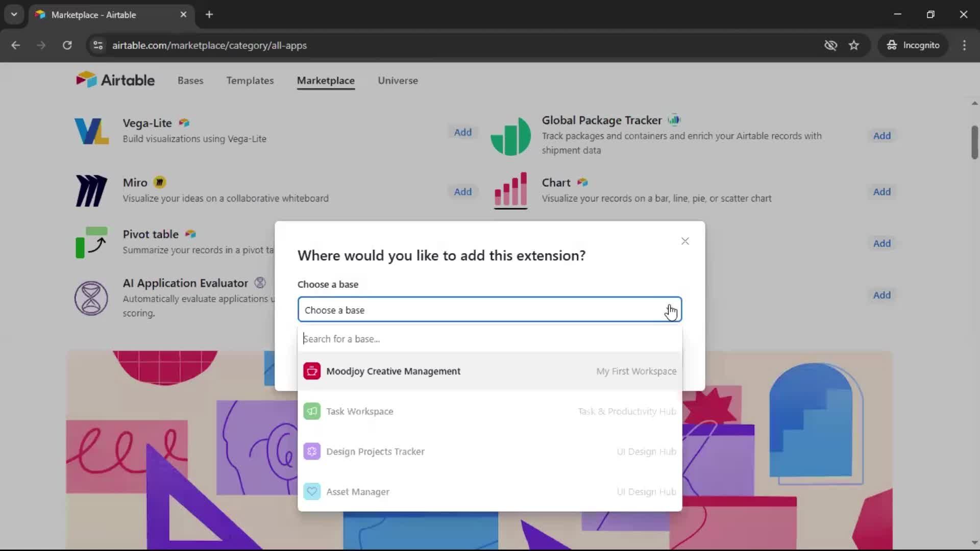Click the scrollbar down arrow

[974, 543]
